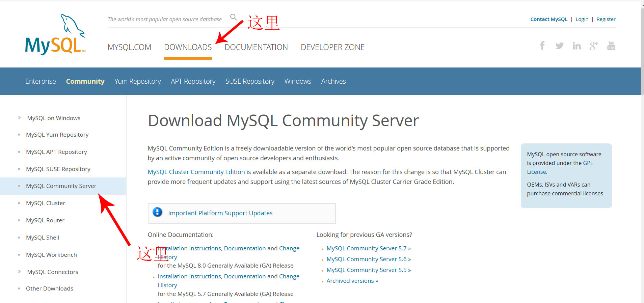644x303 pixels.
Task: Select the DOWNLOADS main tab
Action: (188, 47)
